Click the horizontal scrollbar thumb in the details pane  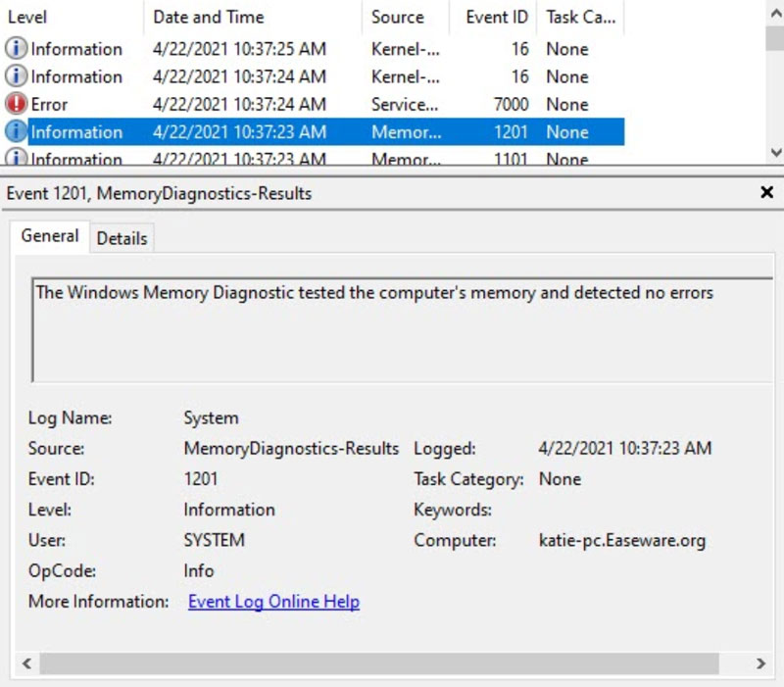point(392,663)
